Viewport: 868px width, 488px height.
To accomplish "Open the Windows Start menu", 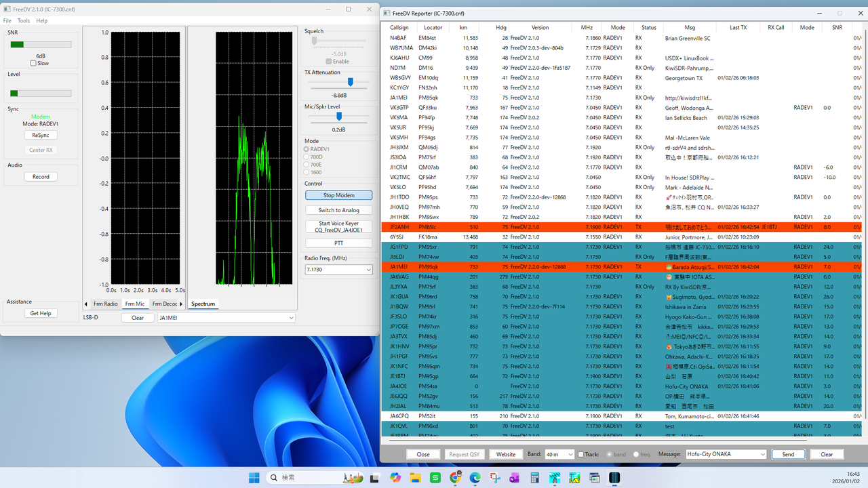I will 254,478.
